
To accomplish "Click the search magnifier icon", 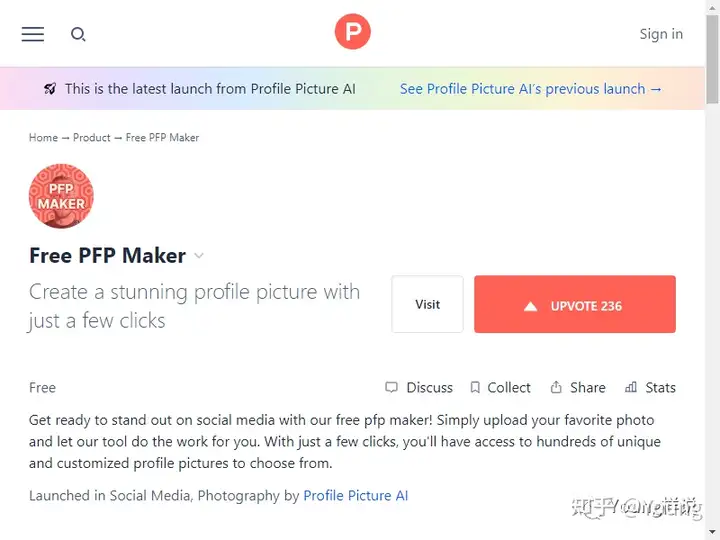I will (x=78, y=34).
